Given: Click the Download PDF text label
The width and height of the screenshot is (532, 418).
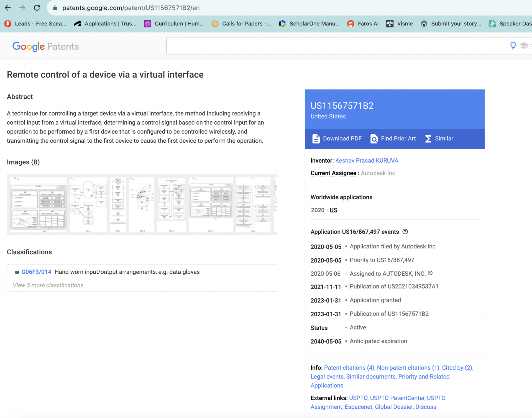Looking at the screenshot, I should (x=342, y=139).
